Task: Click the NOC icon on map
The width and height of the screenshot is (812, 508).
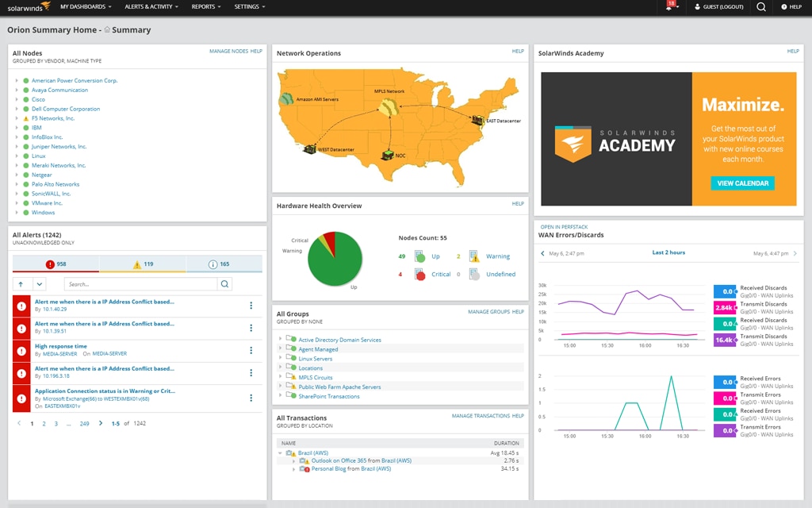Action: pyautogui.click(x=387, y=155)
